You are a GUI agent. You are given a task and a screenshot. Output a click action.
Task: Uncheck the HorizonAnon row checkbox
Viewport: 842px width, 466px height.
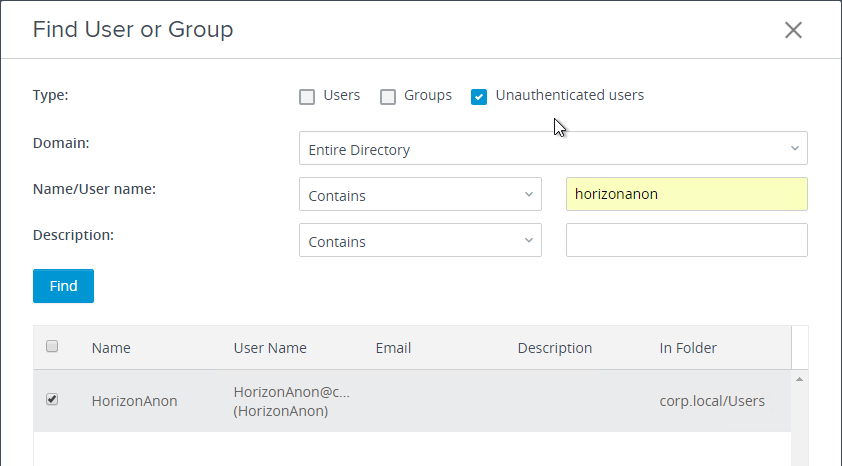tap(52, 399)
